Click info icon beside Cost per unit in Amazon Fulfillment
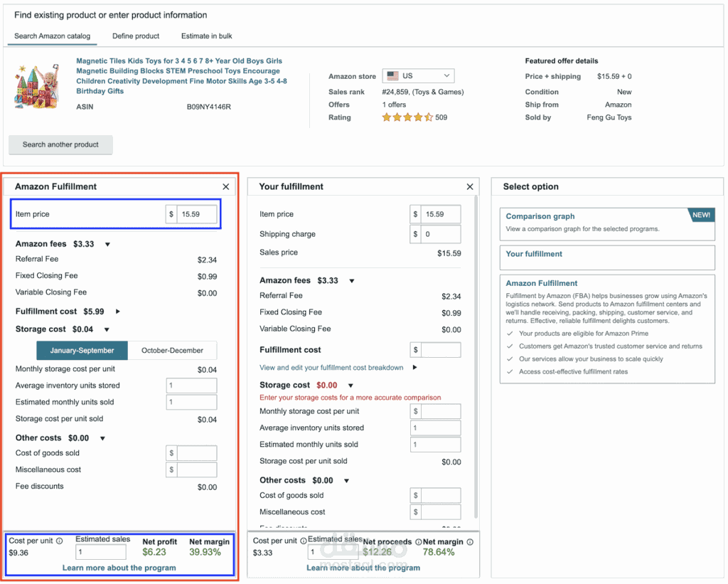 pos(60,541)
